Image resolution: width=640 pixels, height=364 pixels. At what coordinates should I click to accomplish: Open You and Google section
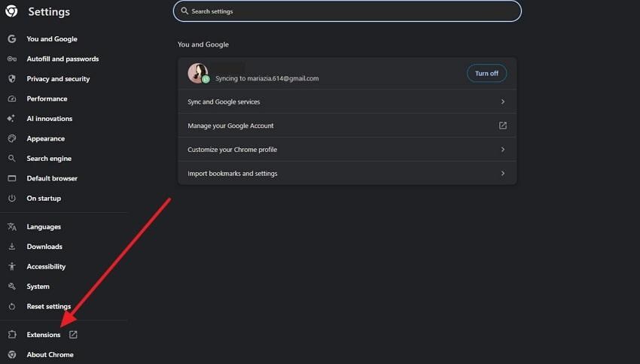click(x=52, y=38)
